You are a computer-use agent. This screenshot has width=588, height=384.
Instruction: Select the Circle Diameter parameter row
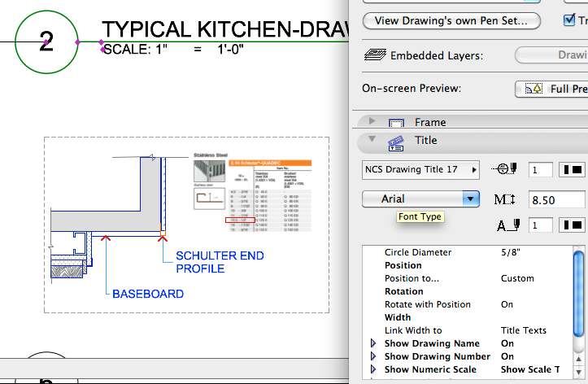click(x=468, y=252)
